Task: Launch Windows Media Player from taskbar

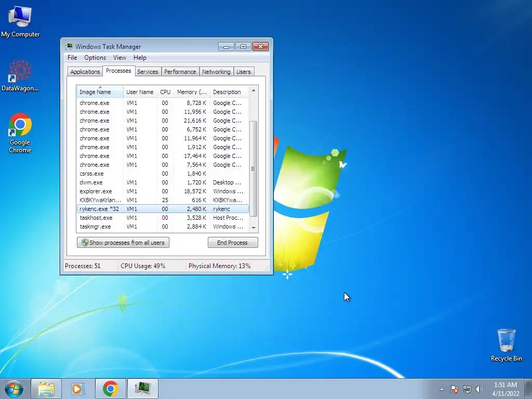Action: click(78, 389)
